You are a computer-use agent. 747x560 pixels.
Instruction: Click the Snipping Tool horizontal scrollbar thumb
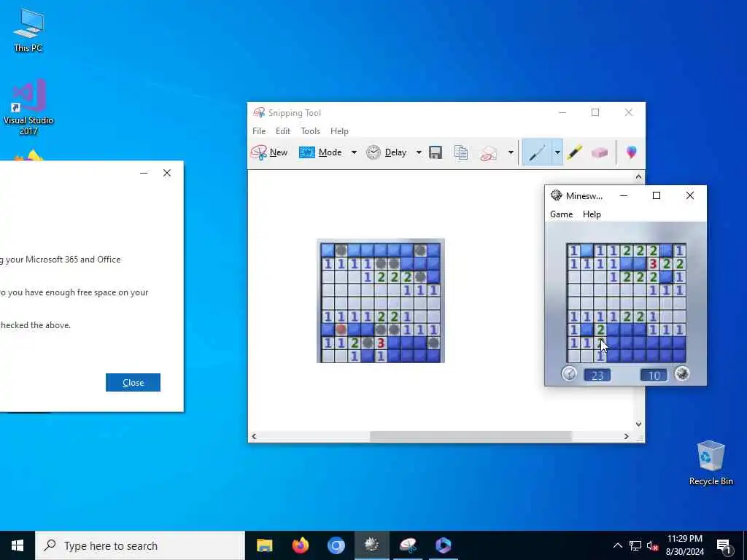click(471, 436)
